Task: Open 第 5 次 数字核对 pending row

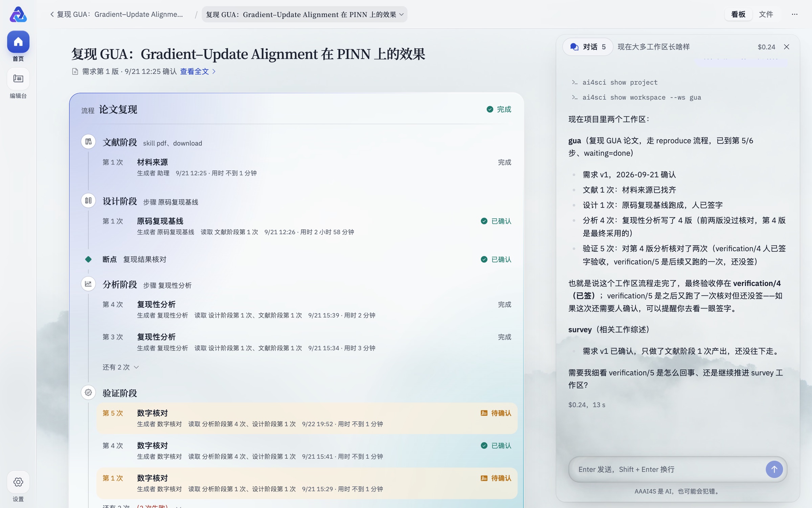Action: (307, 418)
